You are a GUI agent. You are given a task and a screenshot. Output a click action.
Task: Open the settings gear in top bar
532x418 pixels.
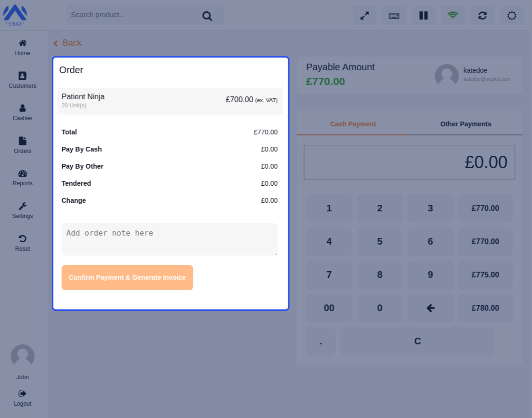pos(512,15)
